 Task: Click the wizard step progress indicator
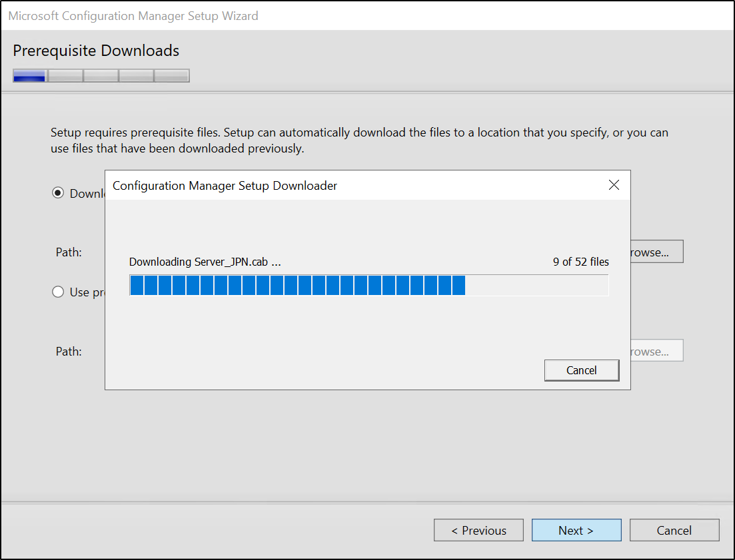tap(101, 75)
